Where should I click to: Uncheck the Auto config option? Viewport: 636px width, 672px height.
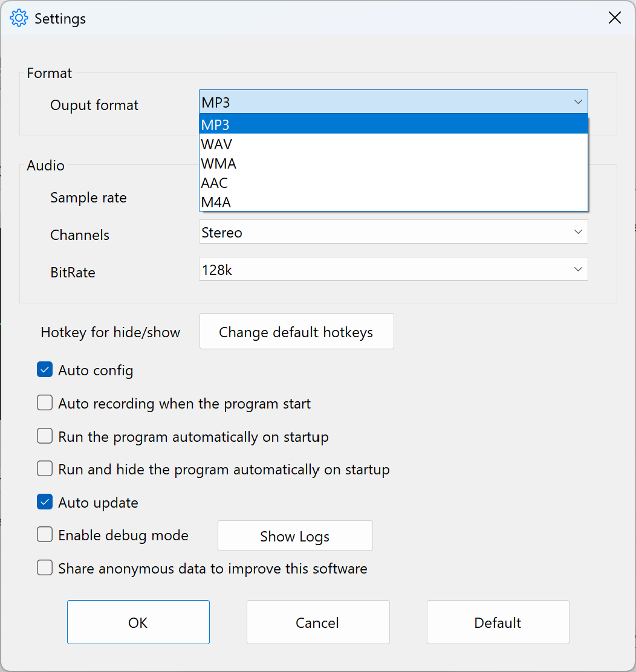point(44,369)
